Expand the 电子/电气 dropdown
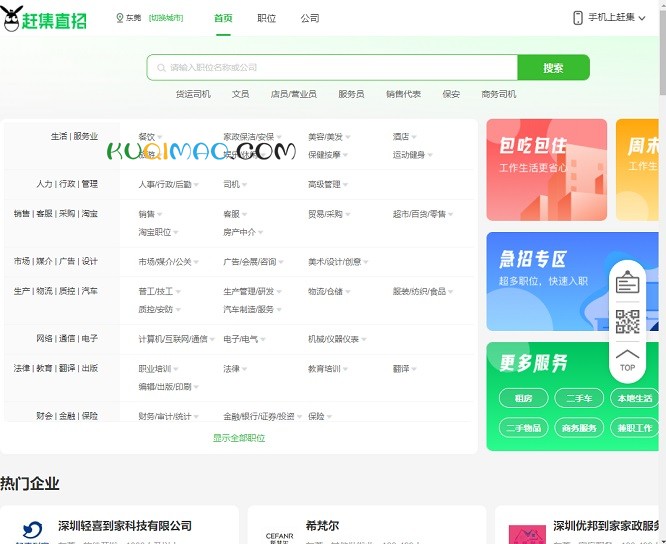Viewport: 666px width, 544px height. click(x=245, y=339)
